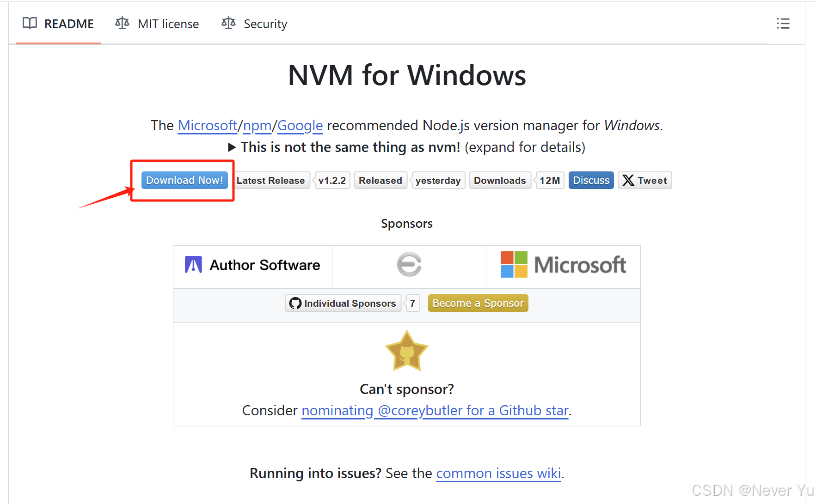816x504 pixels.
Task: Open the Author Software sponsor logo
Action: click(252, 265)
